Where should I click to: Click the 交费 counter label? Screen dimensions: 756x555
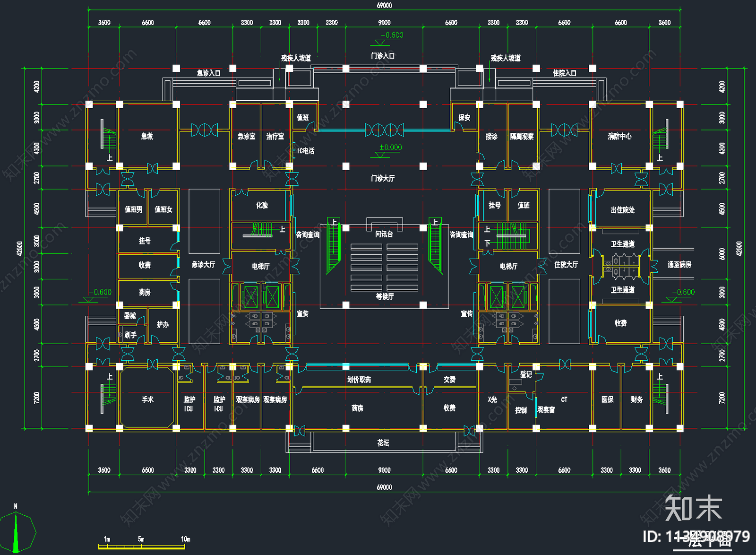click(x=449, y=380)
